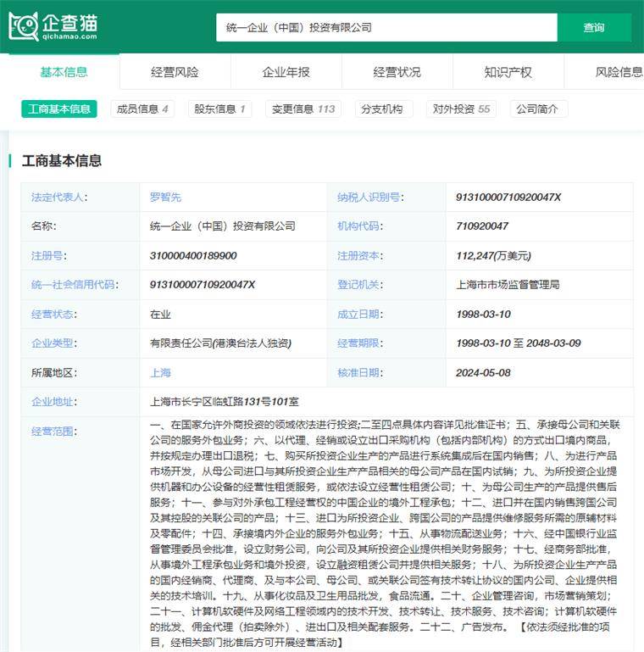The width and height of the screenshot is (644, 652).
Task: Click the green 查询 search button
Action: (594, 27)
